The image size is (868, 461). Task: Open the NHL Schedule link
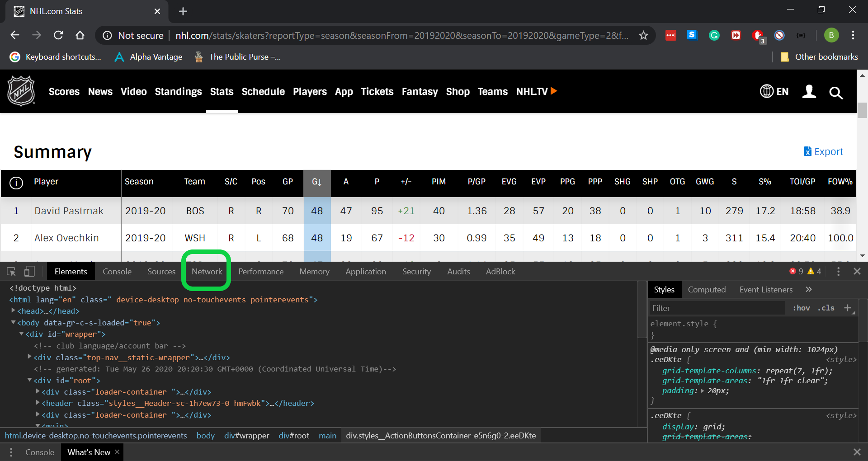point(263,91)
